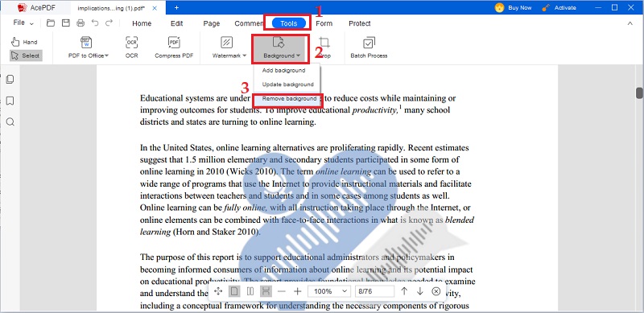Viewport: 644px width, 313px height.
Task: Click the AcePDF application logo
Action: [23, 7]
